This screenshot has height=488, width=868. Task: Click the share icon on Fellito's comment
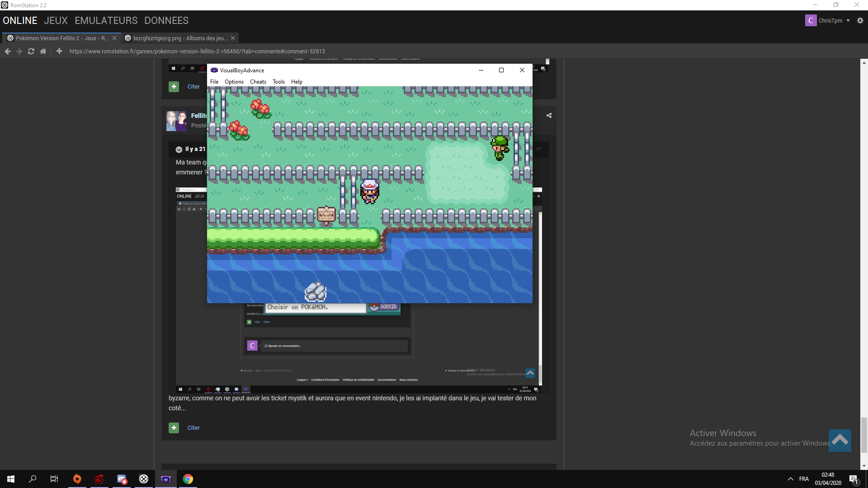(549, 116)
